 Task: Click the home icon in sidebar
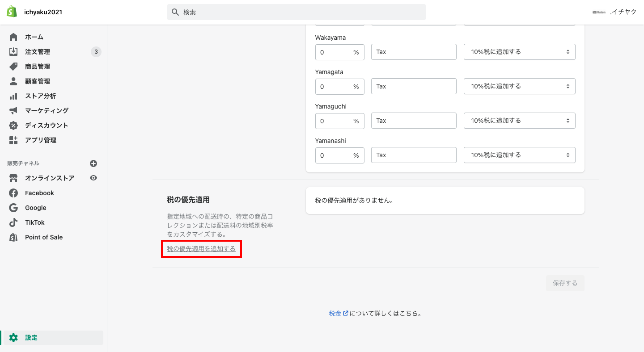[x=13, y=37]
